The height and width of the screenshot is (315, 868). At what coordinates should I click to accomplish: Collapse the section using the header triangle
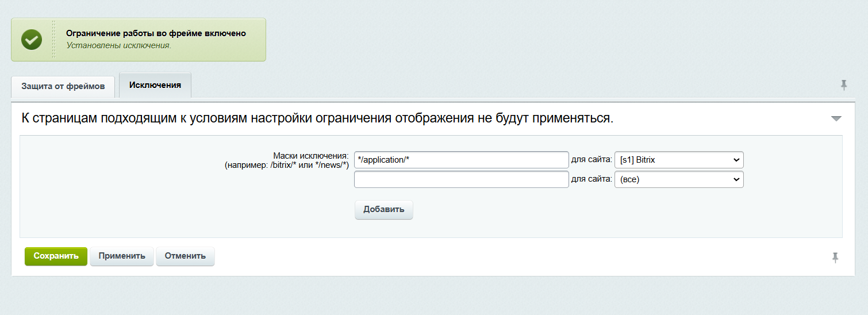pyautogui.click(x=836, y=119)
